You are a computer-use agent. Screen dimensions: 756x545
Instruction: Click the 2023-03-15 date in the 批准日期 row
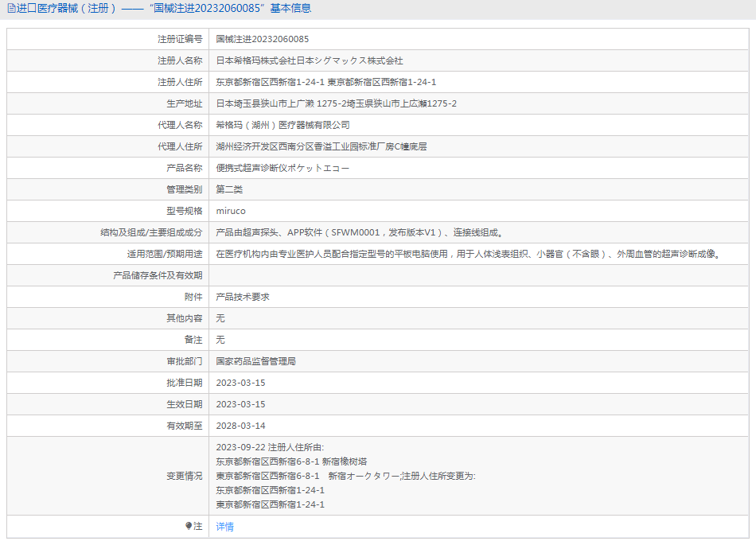click(240, 383)
